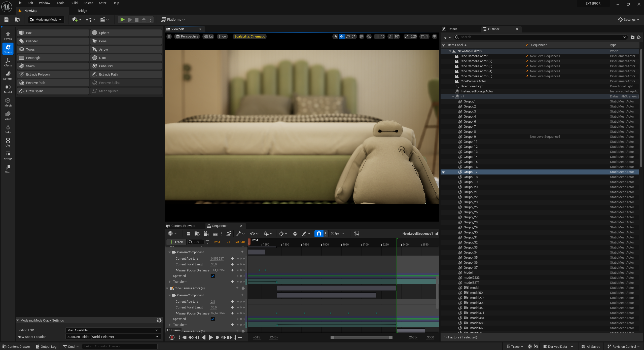Click Play in Editor green arrow
The width and height of the screenshot is (644, 350).
pyautogui.click(x=122, y=20)
